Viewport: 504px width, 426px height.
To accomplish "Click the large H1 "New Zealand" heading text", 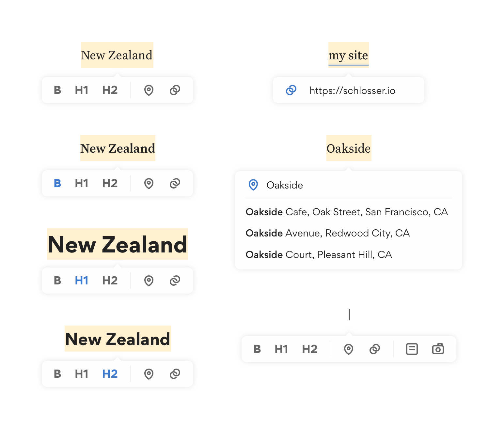I will (117, 245).
